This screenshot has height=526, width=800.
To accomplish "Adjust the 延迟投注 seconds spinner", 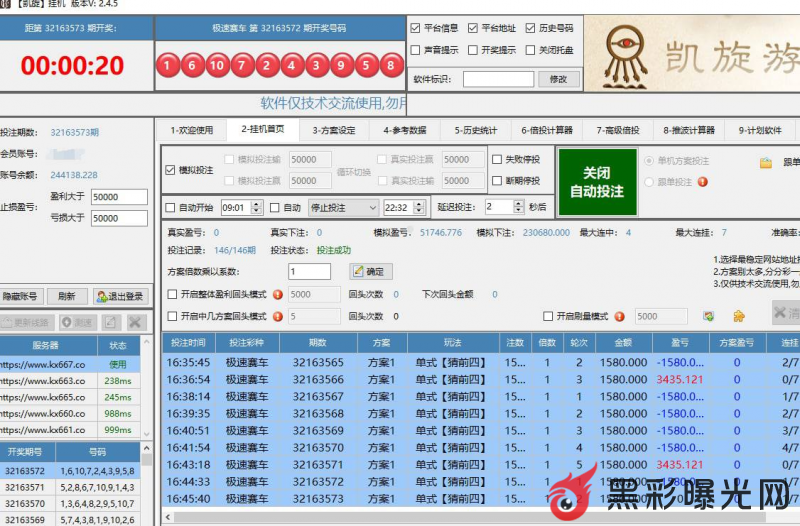I will point(518,207).
